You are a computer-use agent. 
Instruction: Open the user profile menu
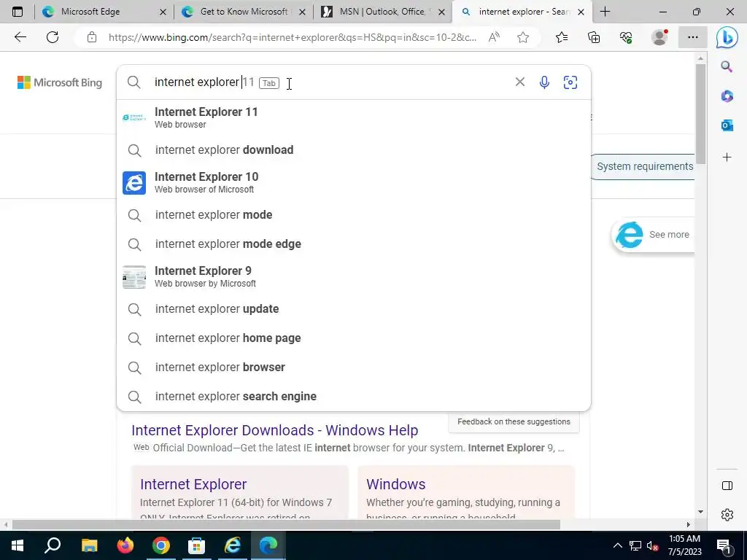(659, 37)
